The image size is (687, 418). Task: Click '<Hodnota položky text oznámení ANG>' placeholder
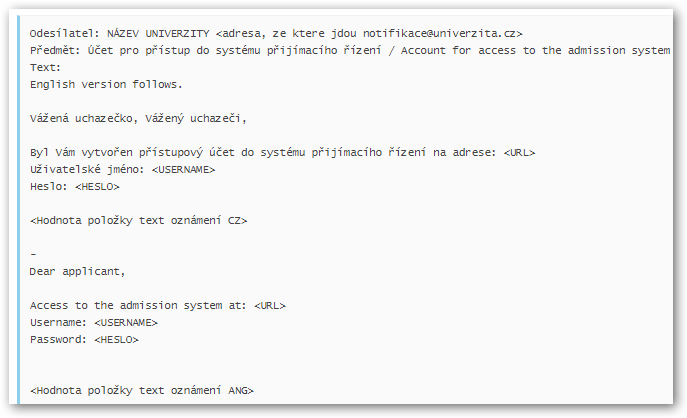142,390
